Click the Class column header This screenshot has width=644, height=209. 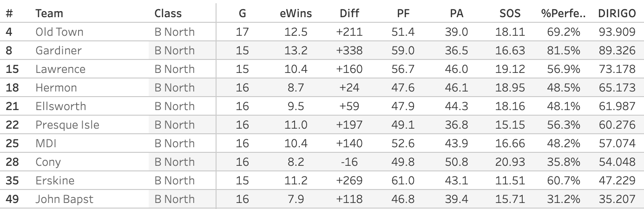click(x=168, y=13)
